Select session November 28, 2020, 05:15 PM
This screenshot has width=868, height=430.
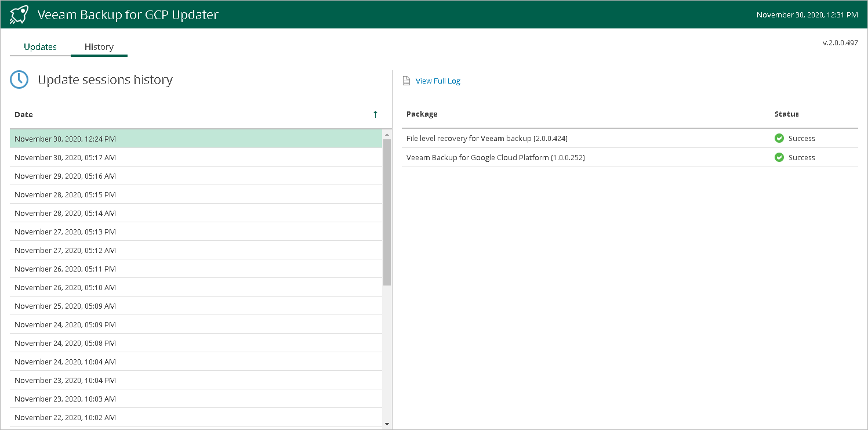pos(196,194)
